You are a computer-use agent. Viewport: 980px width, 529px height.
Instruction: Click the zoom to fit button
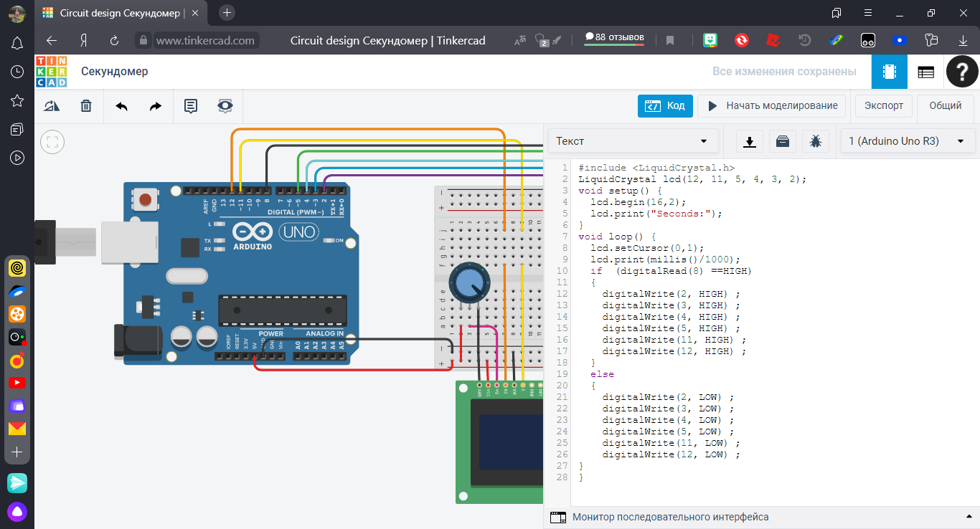pos(52,142)
